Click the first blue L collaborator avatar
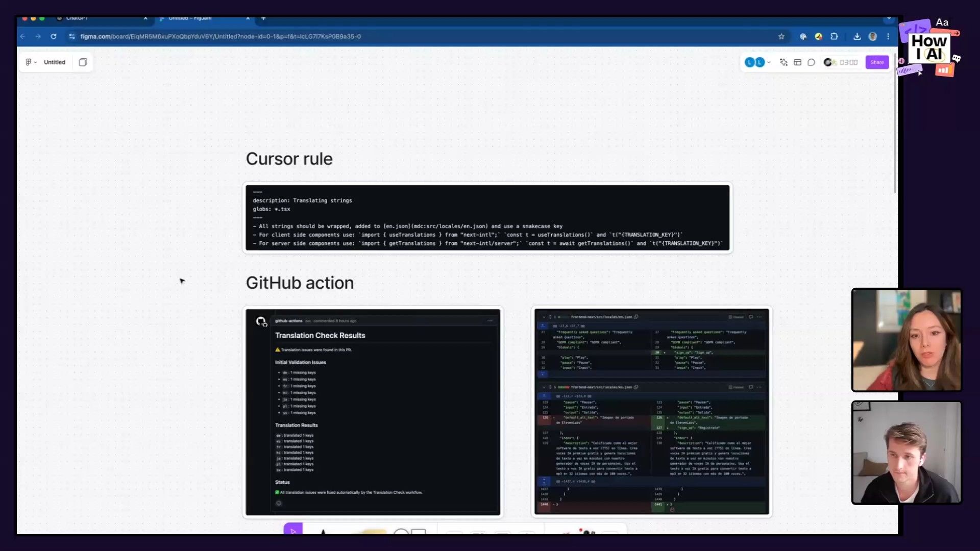This screenshot has width=980, height=551. [749, 62]
